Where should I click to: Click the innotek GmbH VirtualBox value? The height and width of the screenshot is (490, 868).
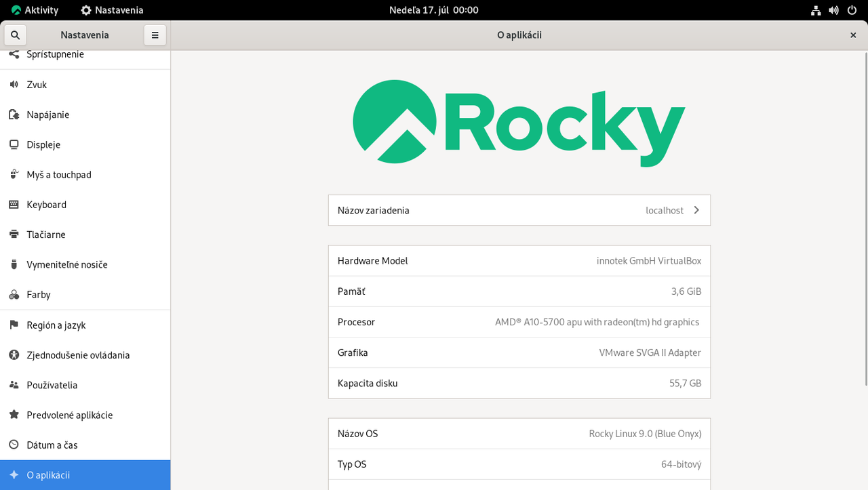[x=649, y=261]
